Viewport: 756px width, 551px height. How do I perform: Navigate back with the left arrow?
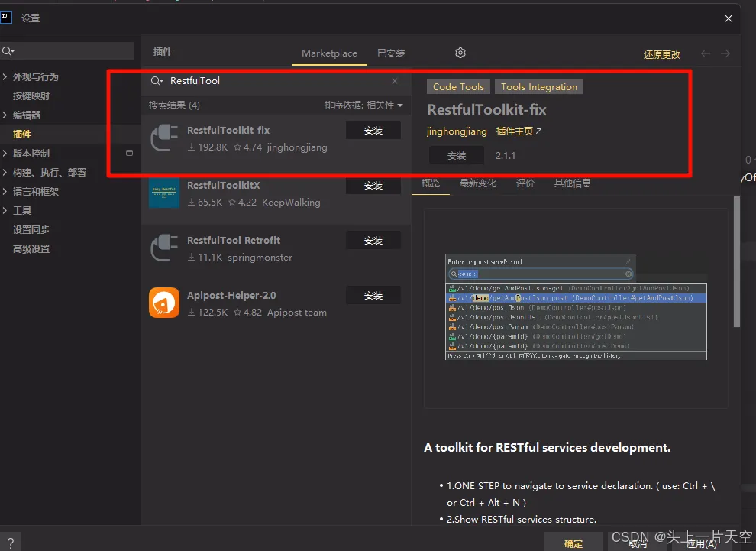pyautogui.click(x=706, y=53)
